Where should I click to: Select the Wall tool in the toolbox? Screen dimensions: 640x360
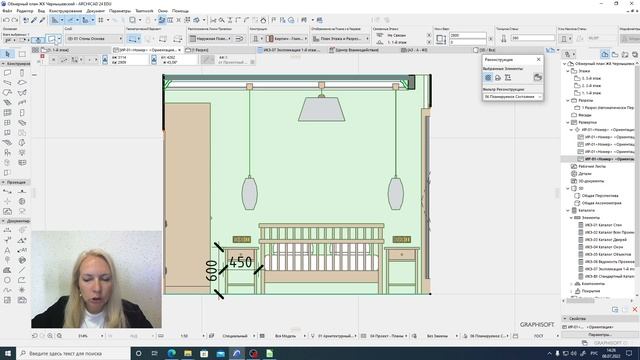tap(7, 73)
